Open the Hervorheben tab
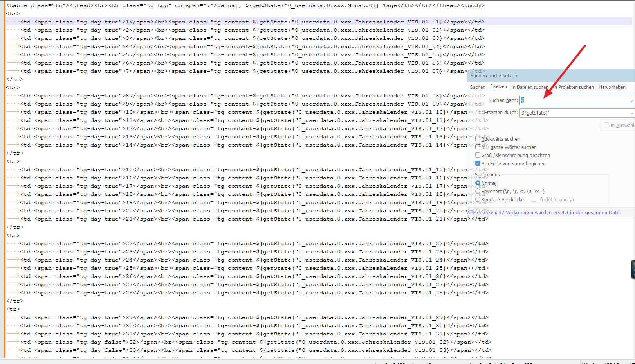Viewport: 635px width, 364px height. pos(612,87)
